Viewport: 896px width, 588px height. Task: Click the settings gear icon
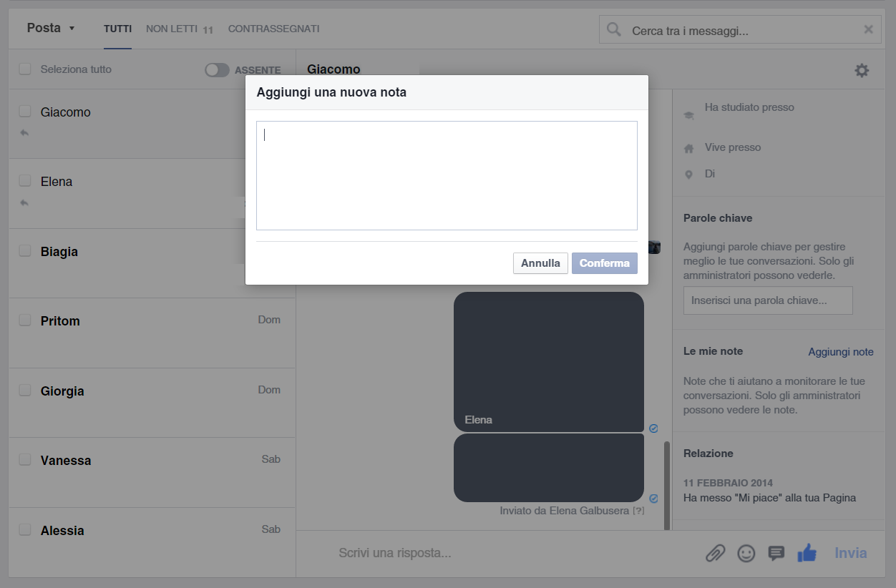tap(862, 71)
